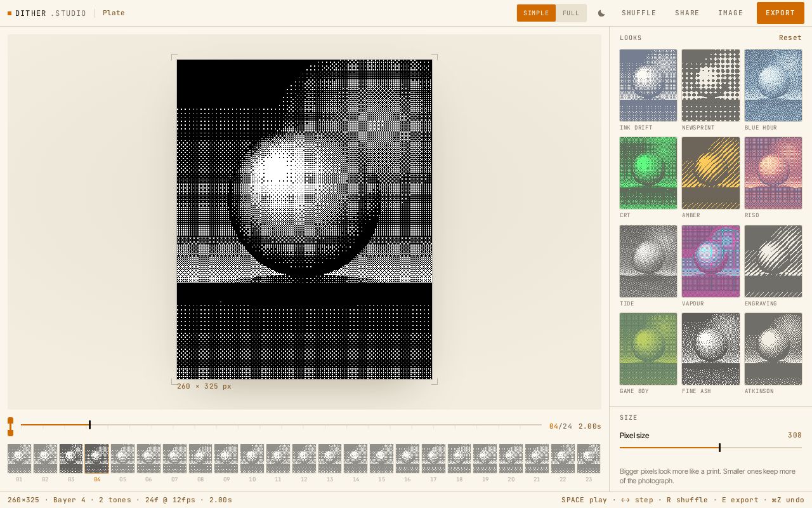
Task: Select the GAME BOY look
Action: tap(648, 349)
